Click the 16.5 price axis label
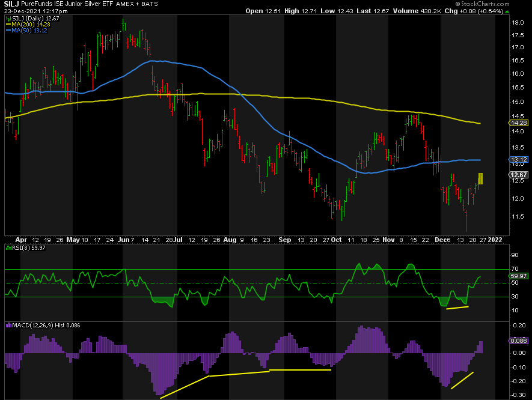This screenshot has width=532, height=400. [x=518, y=61]
